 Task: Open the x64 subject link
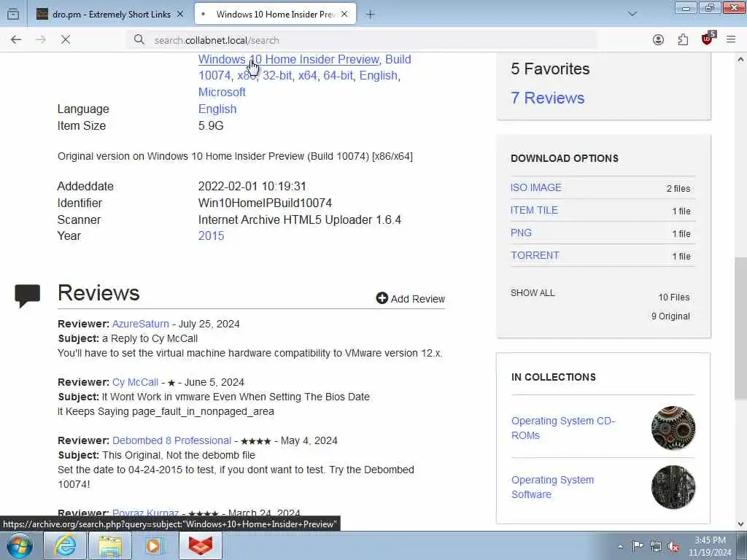[307, 76]
